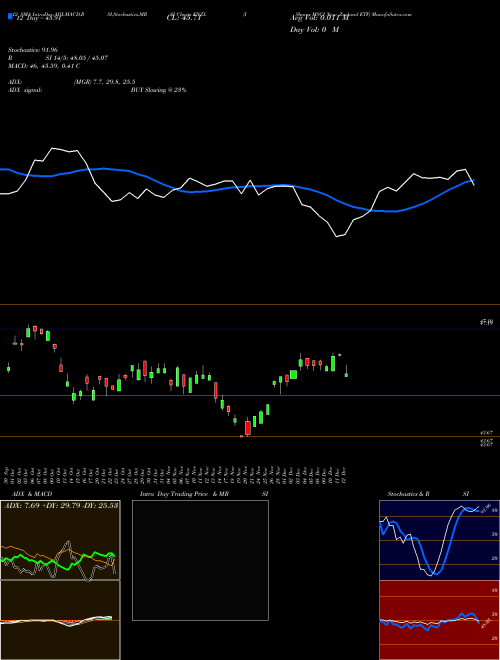The width and height of the screenshot is (500, 660).
Task: Click the 'SI 14/3: 48.05 / 45.07' value
Action: [77, 58]
